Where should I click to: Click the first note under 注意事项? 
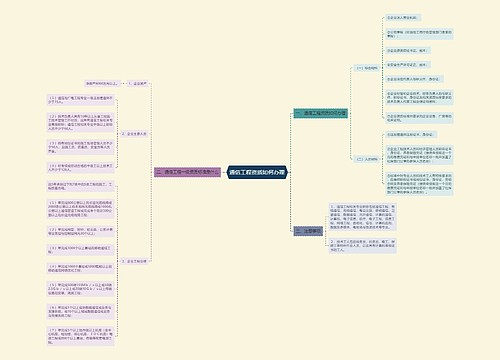[363, 217]
